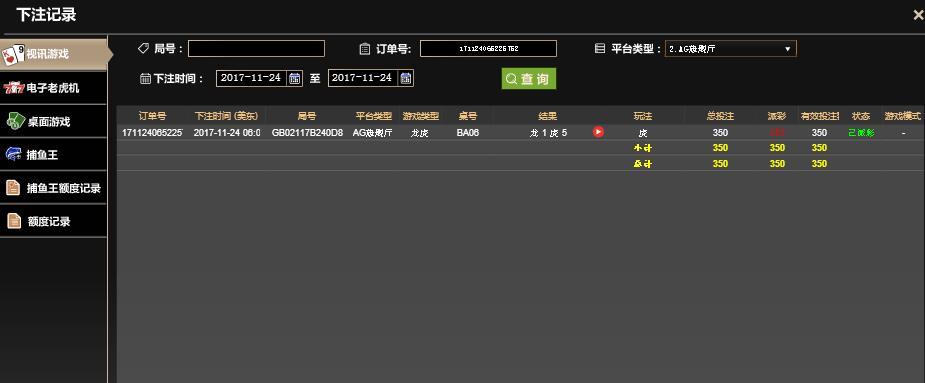
Task: Open calendar picker for end date
Action: 405,78
